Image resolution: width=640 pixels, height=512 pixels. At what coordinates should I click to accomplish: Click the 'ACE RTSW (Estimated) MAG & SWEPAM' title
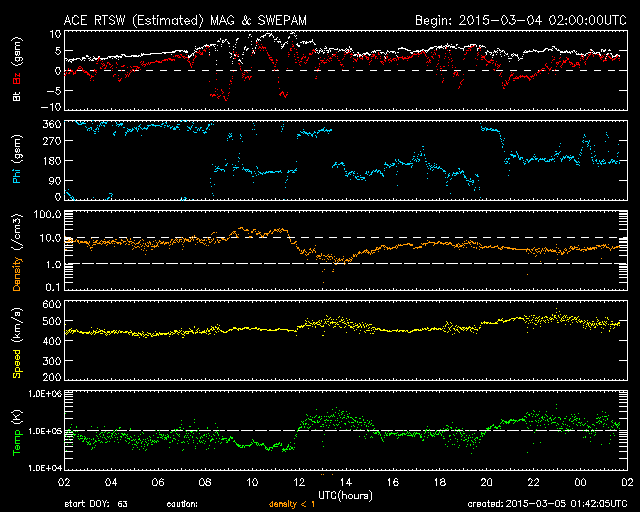click(185, 20)
